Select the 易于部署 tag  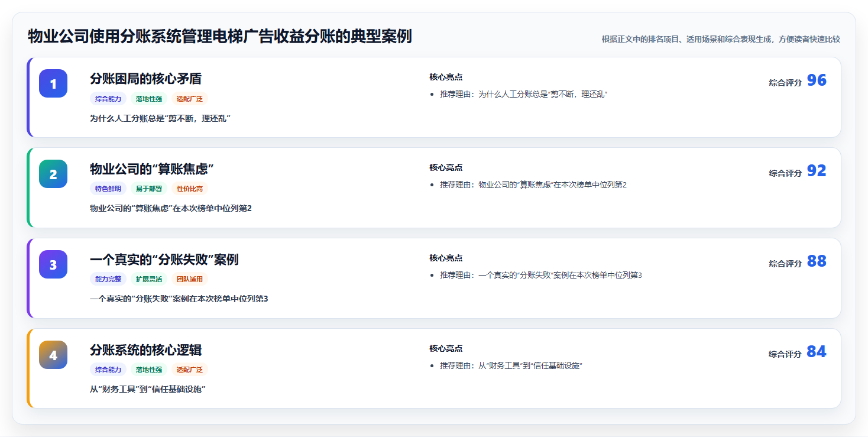click(149, 189)
